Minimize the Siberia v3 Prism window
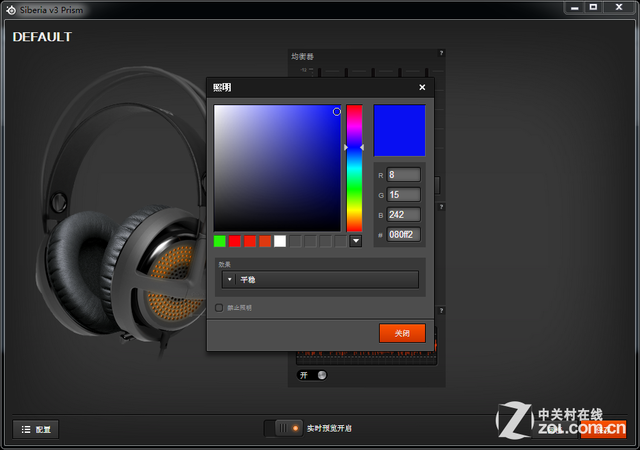The image size is (640, 450). coord(575,7)
